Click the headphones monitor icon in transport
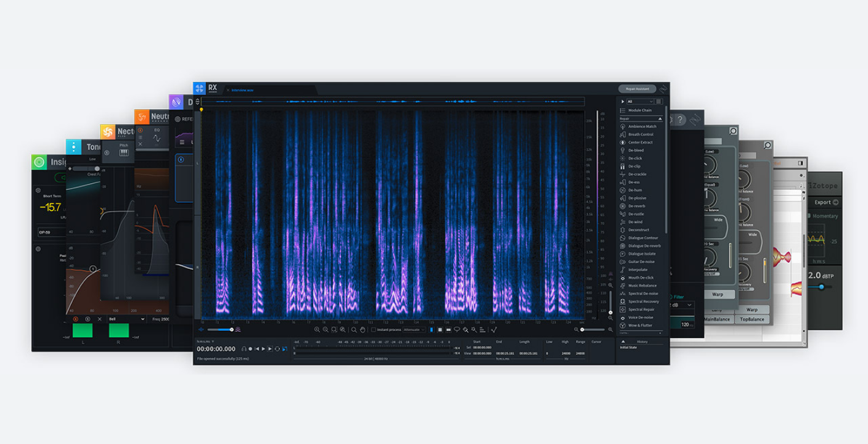The image size is (868, 444). (244, 349)
